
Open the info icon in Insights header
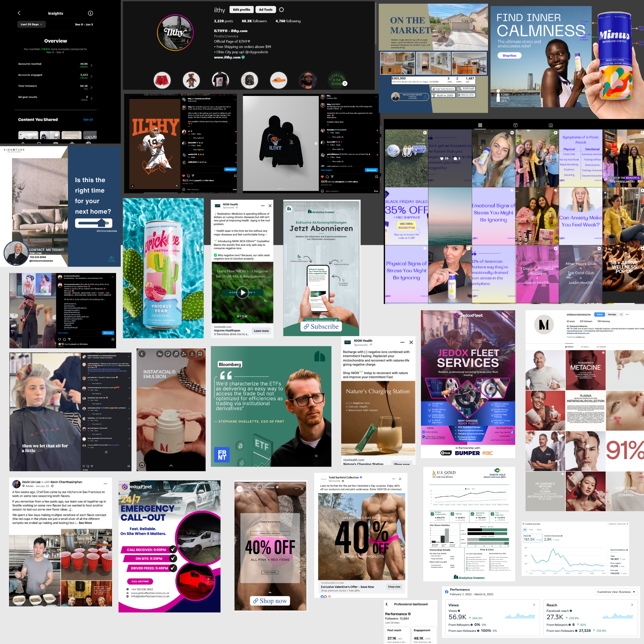90,13
